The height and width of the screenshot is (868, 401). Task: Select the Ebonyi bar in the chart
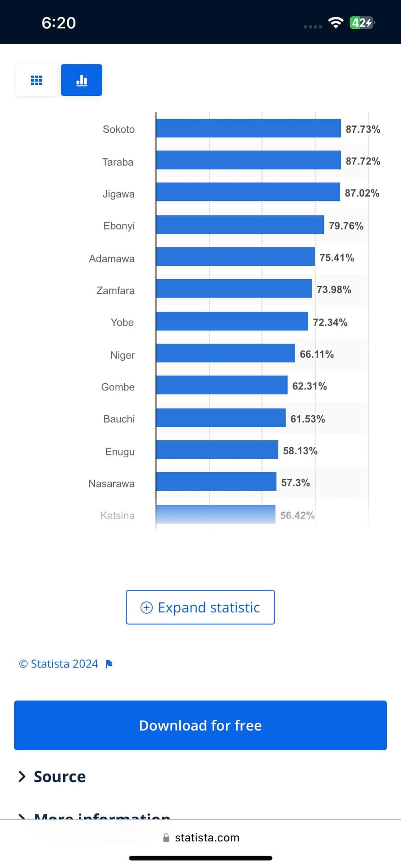[x=240, y=225]
